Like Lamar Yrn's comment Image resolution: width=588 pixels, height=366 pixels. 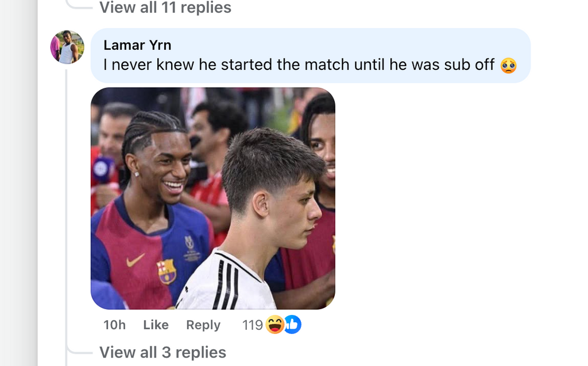coord(156,325)
